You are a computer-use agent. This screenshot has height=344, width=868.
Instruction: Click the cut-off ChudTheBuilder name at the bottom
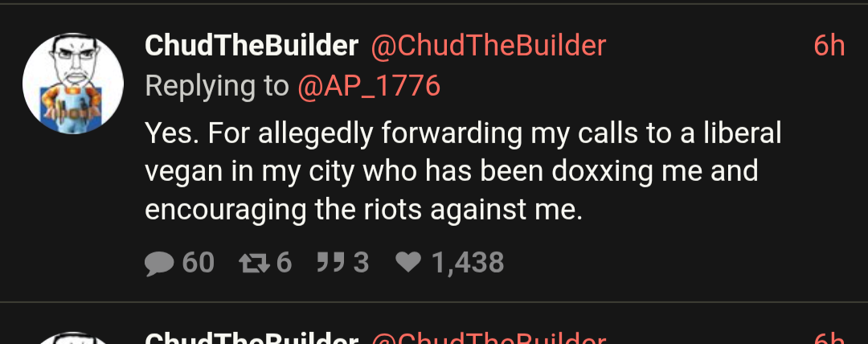[251, 338]
